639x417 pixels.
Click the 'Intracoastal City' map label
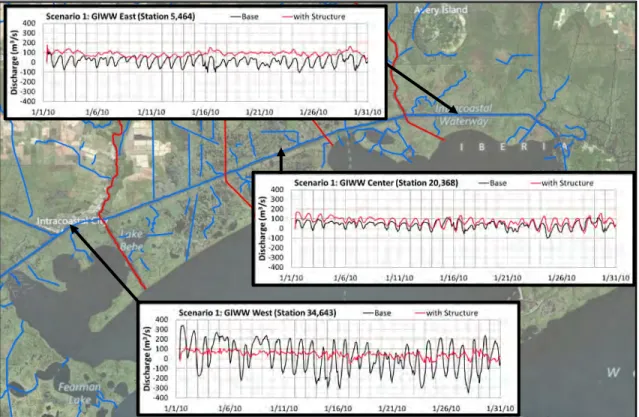pyautogui.click(x=72, y=221)
